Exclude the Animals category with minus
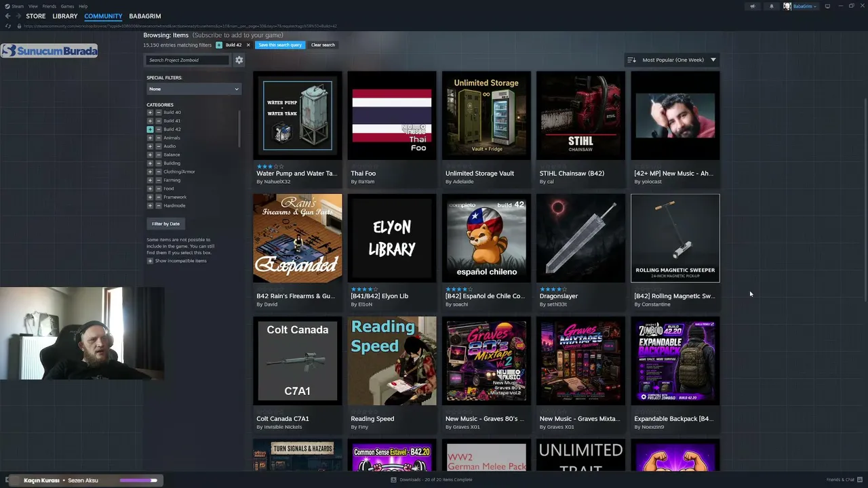Viewport: 868px width, 488px height. [159, 138]
